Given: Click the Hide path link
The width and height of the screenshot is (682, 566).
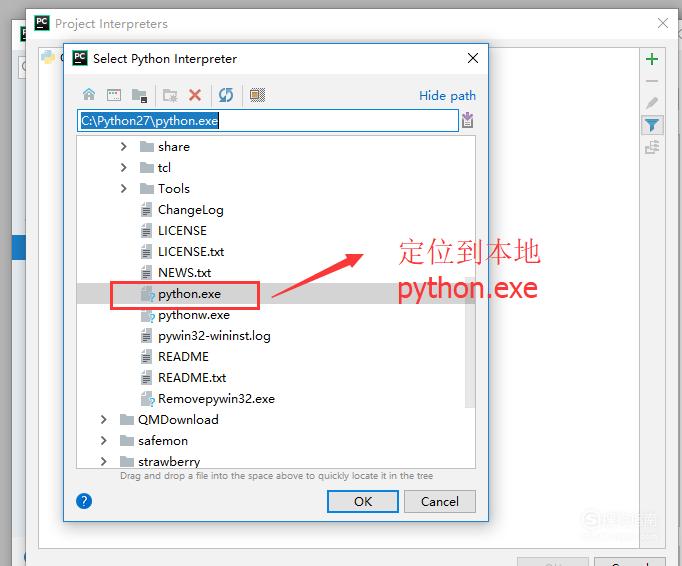Looking at the screenshot, I should [447, 95].
